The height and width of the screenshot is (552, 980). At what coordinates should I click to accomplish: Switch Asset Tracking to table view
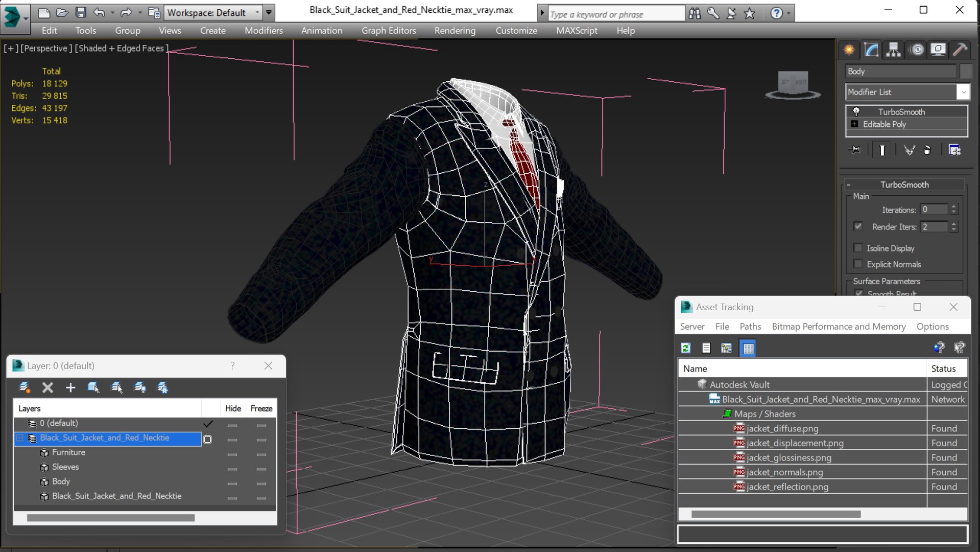tap(748, 348)
